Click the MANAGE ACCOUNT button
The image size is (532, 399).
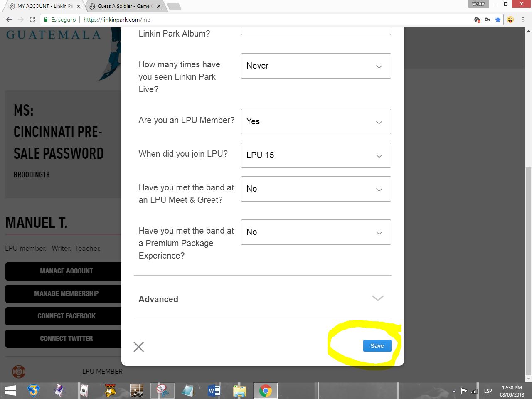pyautogui.click(x=64, y=271)
